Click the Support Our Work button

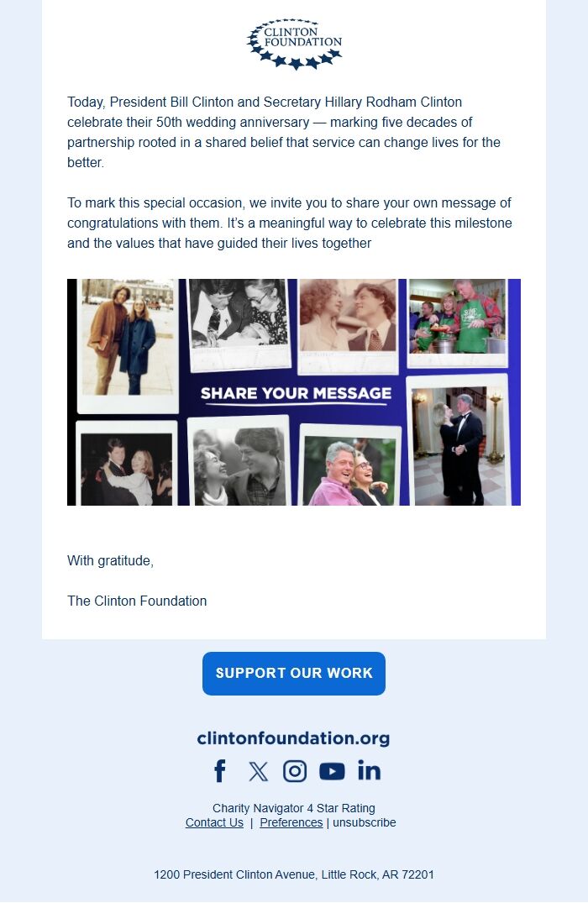pyautogui.click(x=294, y=673)
